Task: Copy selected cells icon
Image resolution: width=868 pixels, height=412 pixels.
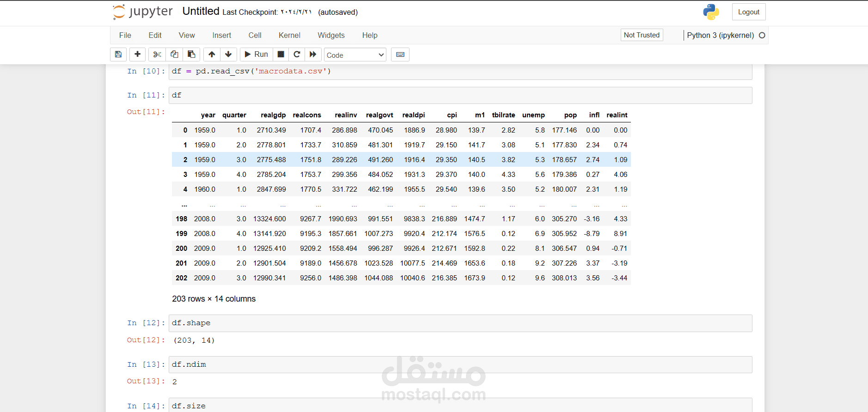Action: [x=174, y=55]
